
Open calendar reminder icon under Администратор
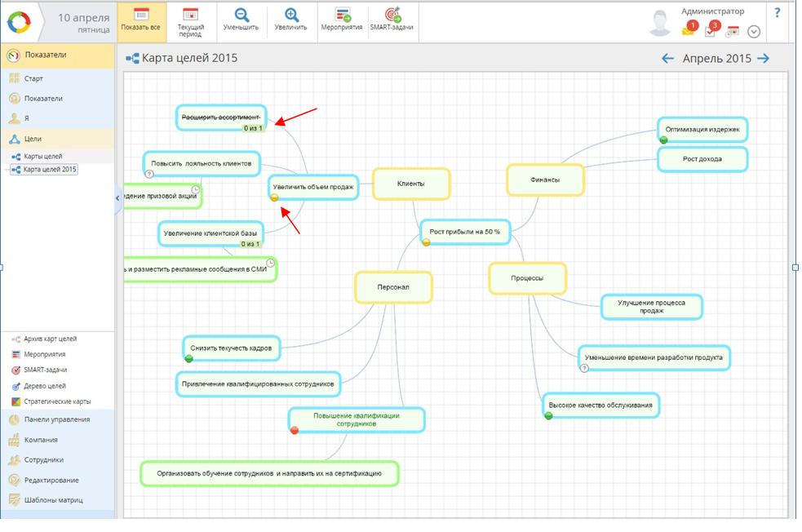click(x=733, y=31)
